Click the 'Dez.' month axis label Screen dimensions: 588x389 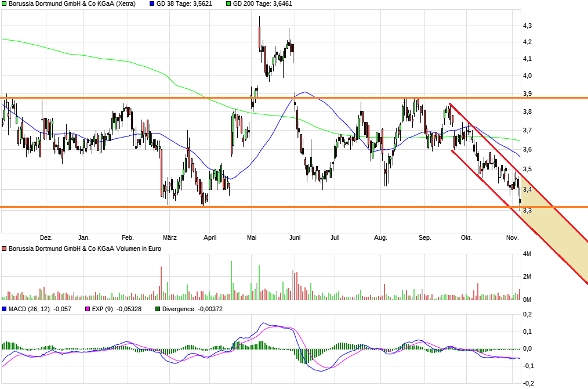tap(46, 237)
